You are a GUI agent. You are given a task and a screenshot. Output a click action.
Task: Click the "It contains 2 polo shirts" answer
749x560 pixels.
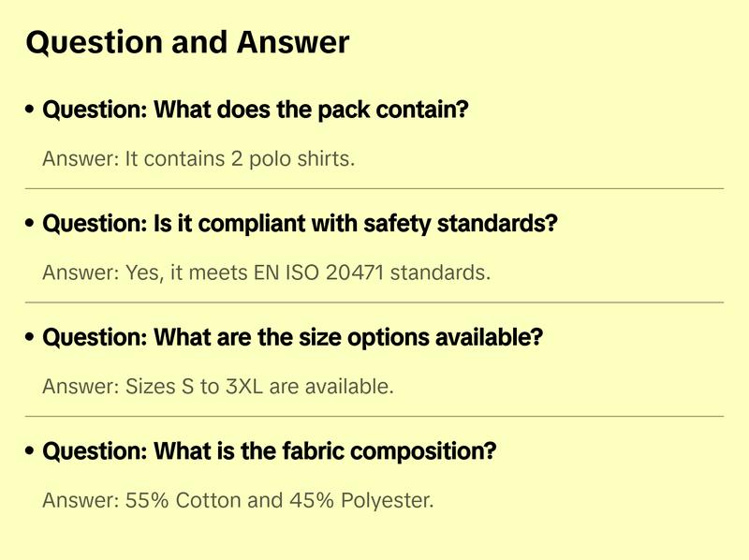[198, 158]
